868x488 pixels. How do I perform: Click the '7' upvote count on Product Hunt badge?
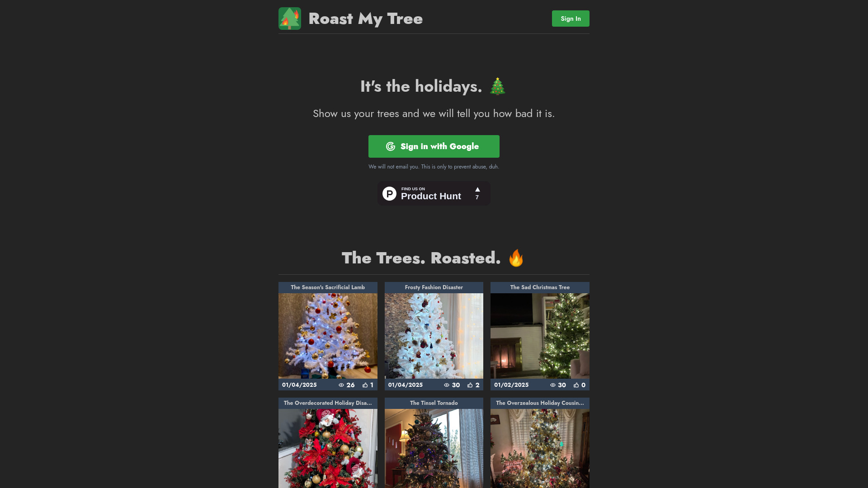[x=477, y=197]
